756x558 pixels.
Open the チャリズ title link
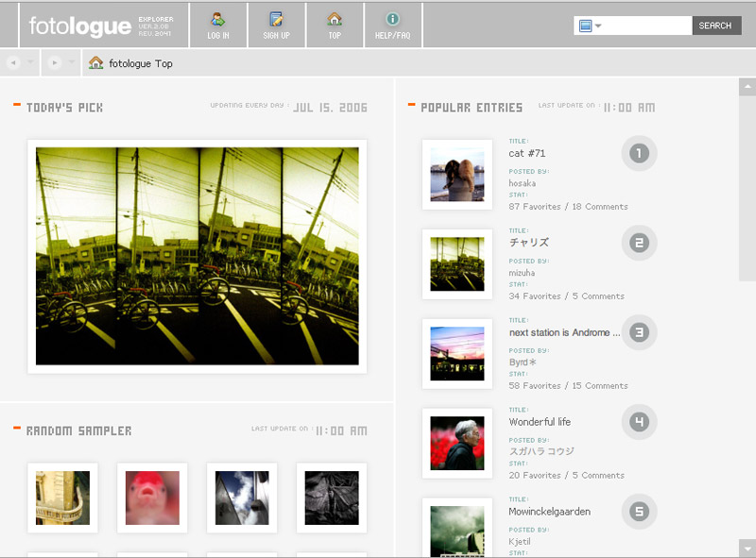click(529, 243)
